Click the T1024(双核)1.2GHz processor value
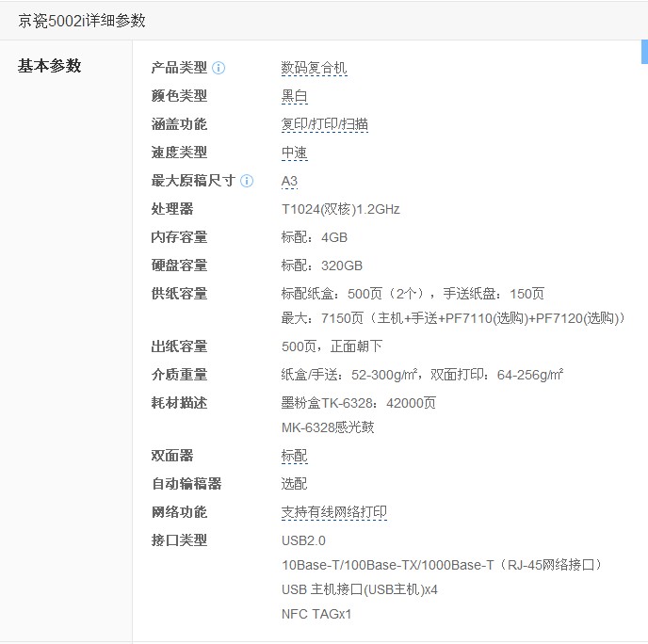 pos(340,209)
